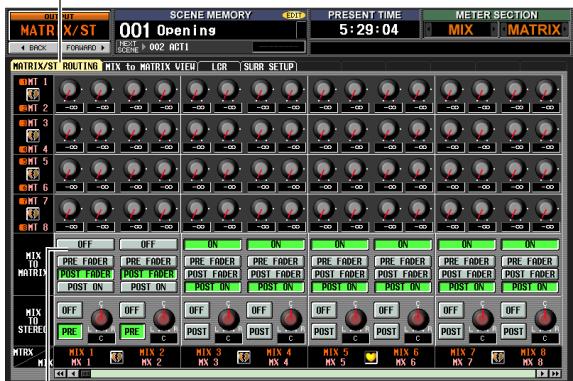
Task: Click the orange indicator next to MT 7
Action: 23,201
